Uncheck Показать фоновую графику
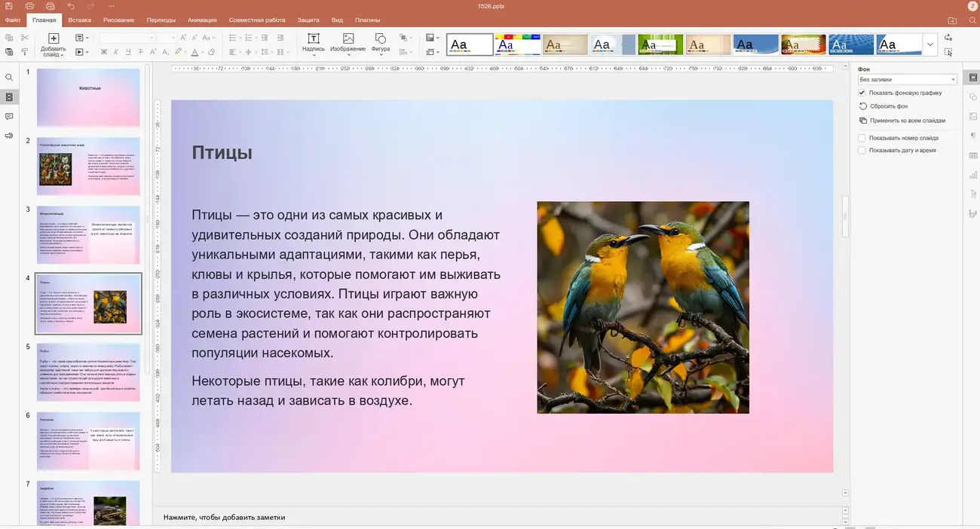980x529 pixels. pos(862,92)
